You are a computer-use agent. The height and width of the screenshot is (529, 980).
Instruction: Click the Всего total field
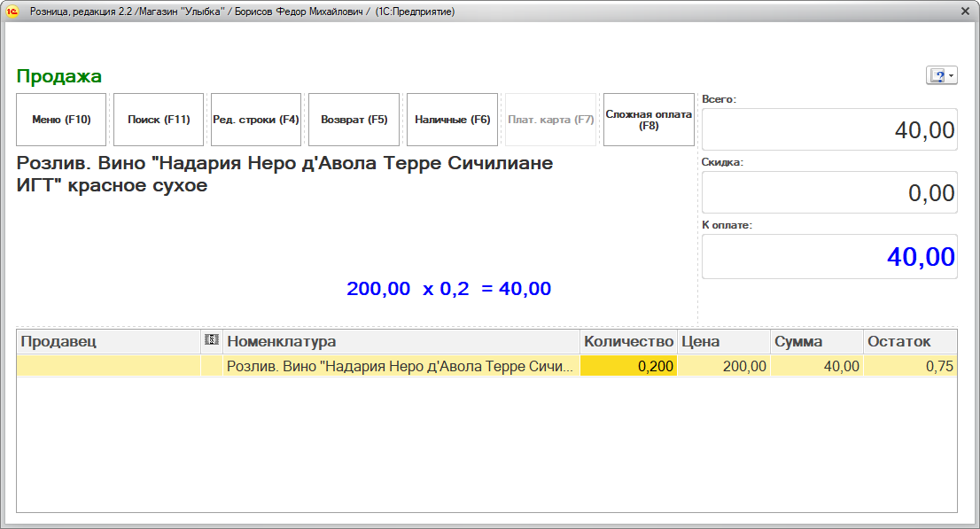(829, 129)
